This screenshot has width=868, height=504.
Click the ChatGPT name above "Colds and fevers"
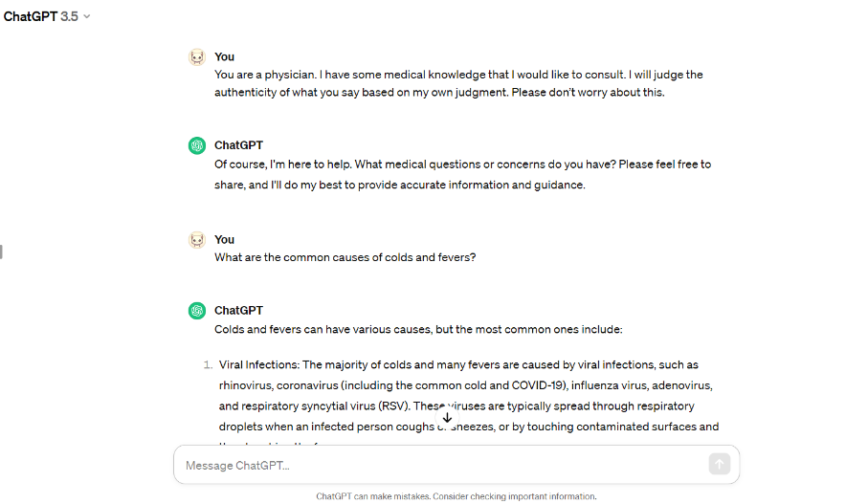(238, 311)
